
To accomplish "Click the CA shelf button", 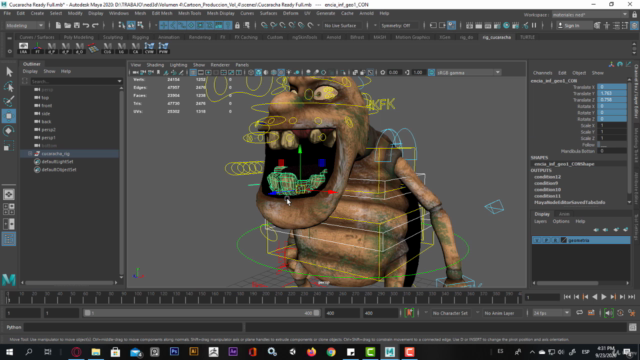I will pos(136,48).
